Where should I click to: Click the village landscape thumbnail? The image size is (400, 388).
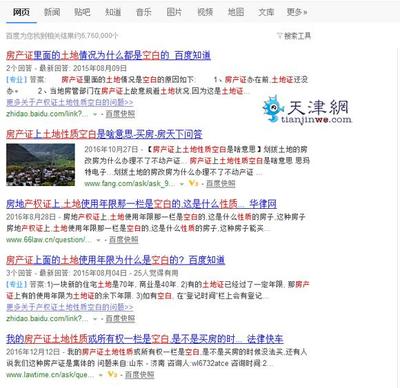pos(41,165)
